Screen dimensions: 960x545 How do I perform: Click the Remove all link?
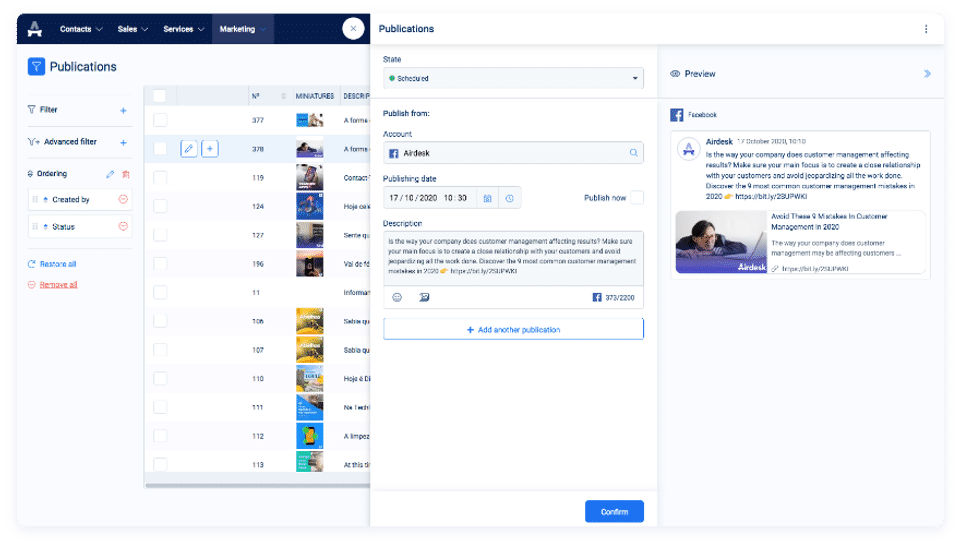point(58,285)
